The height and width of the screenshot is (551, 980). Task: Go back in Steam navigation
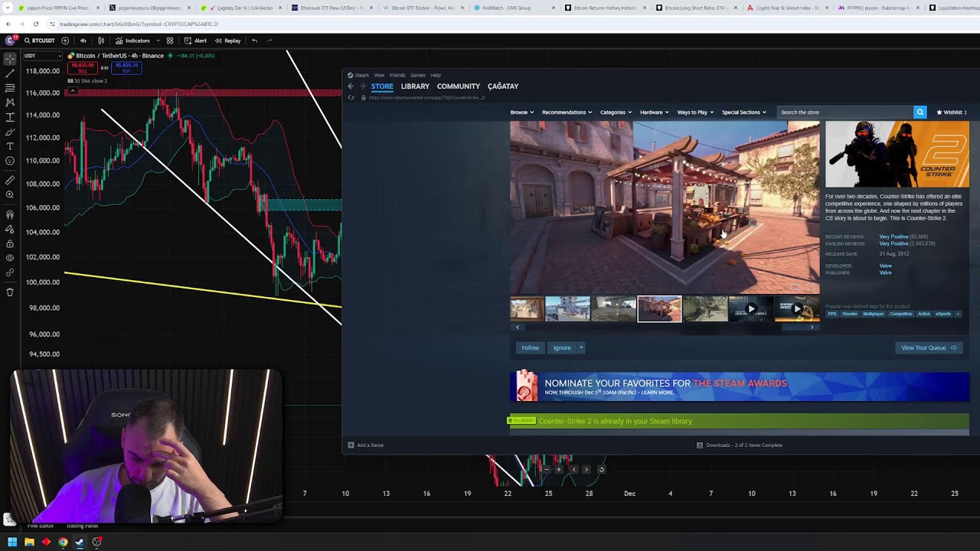coord(351,86)
